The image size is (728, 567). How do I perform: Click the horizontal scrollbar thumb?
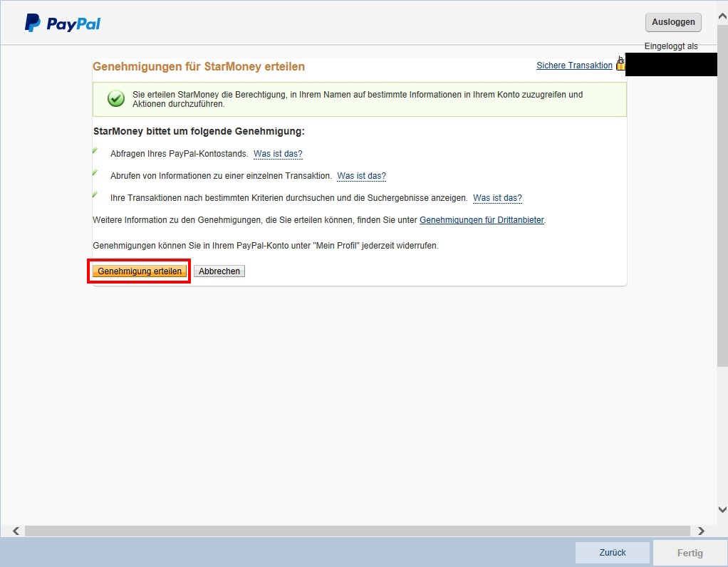[x=356, y=531]
